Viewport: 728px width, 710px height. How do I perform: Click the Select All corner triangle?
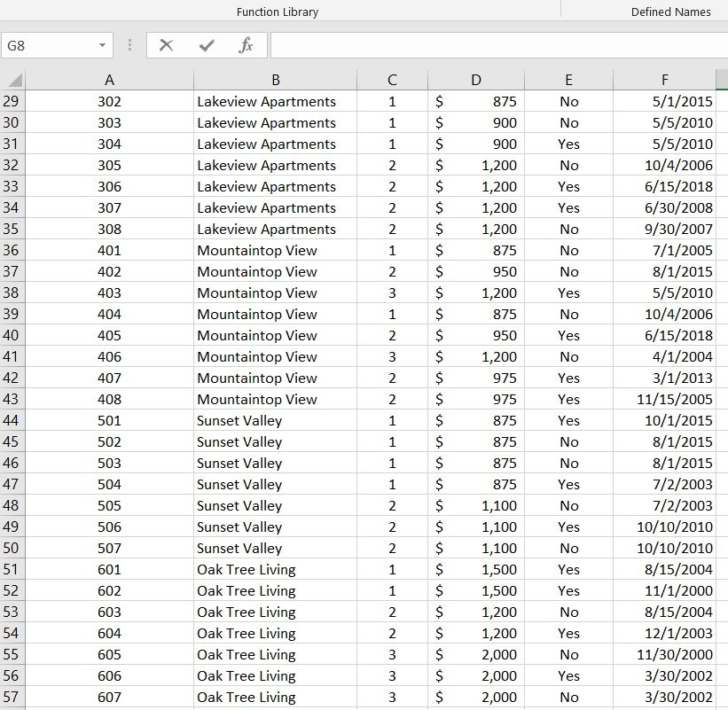point(13,80)
